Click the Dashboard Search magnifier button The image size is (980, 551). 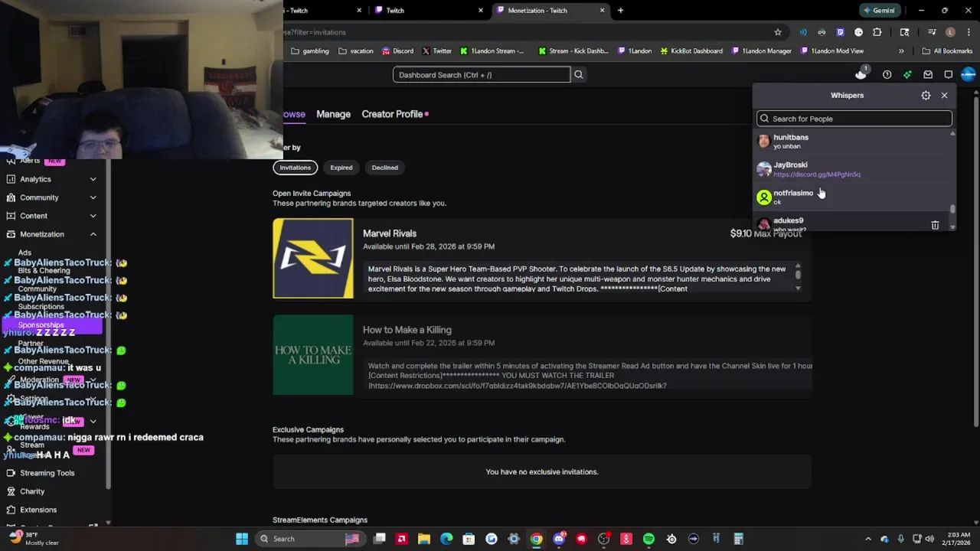point(579,75)
